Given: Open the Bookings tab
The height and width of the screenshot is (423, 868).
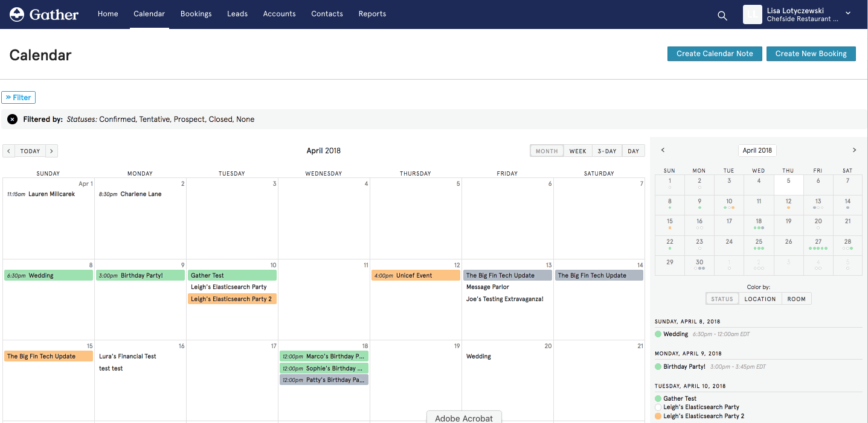Looking at the screenshot, I should tap(196, 14).
